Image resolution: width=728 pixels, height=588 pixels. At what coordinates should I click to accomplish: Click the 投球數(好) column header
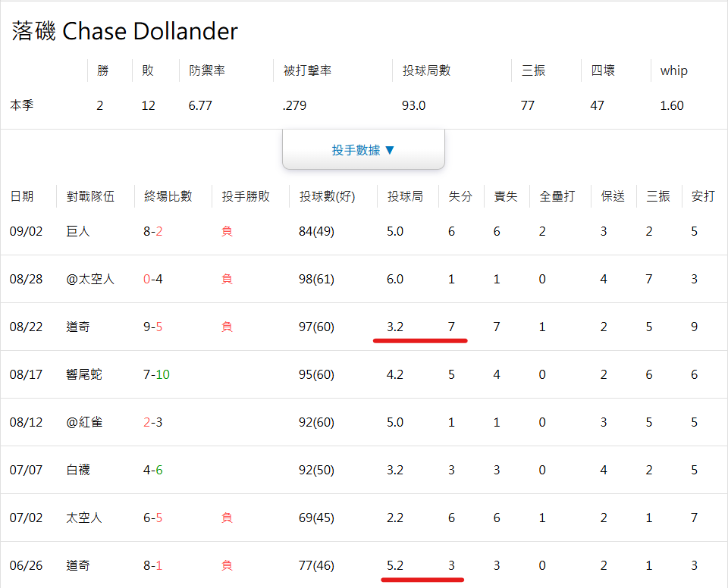[327, 196]
